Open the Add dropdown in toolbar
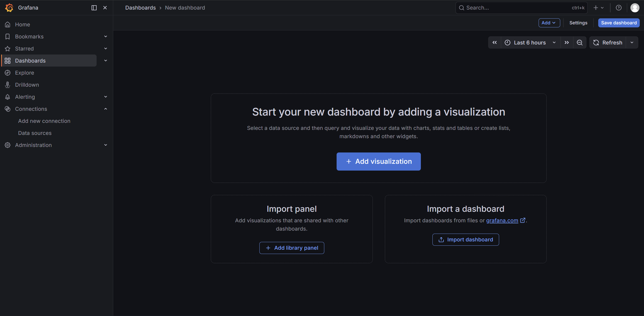 point(549,23)
